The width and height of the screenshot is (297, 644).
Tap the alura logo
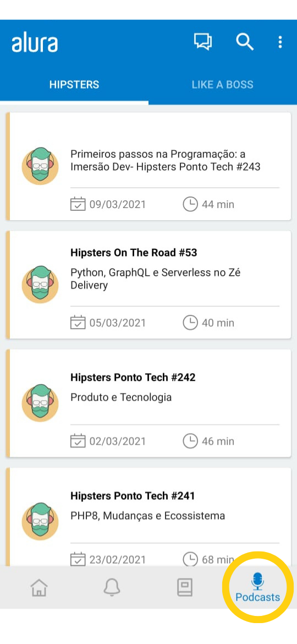click(35, 43)
